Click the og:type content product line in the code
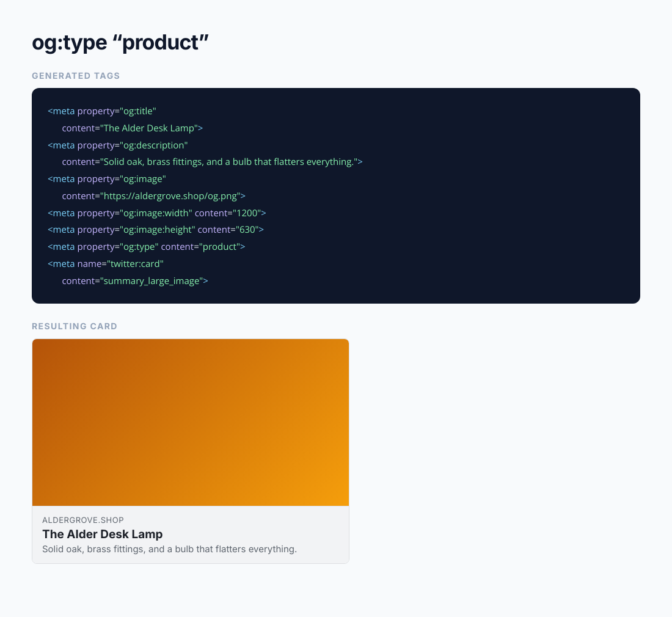This screenshot has height=617, width=672. (x=147, y=247)
